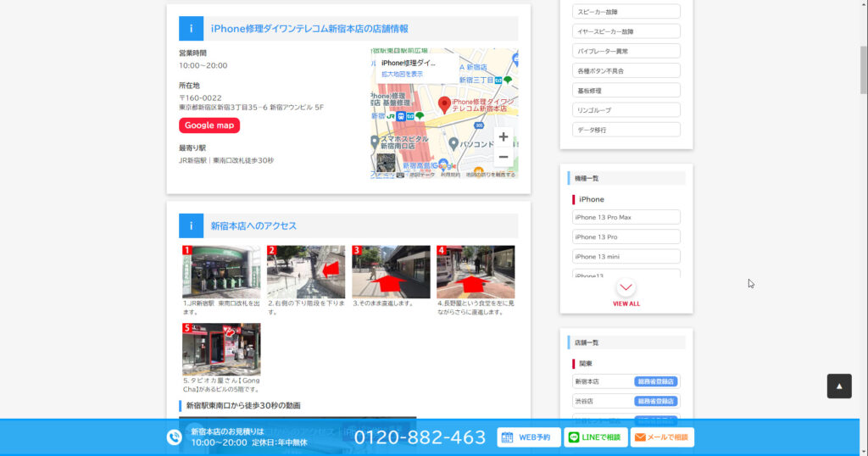Image resolution: width=868 pixels, height=456 pixels.
Task: Click the 新宿本店へのアクセス heading
Action: pos(253,225)
